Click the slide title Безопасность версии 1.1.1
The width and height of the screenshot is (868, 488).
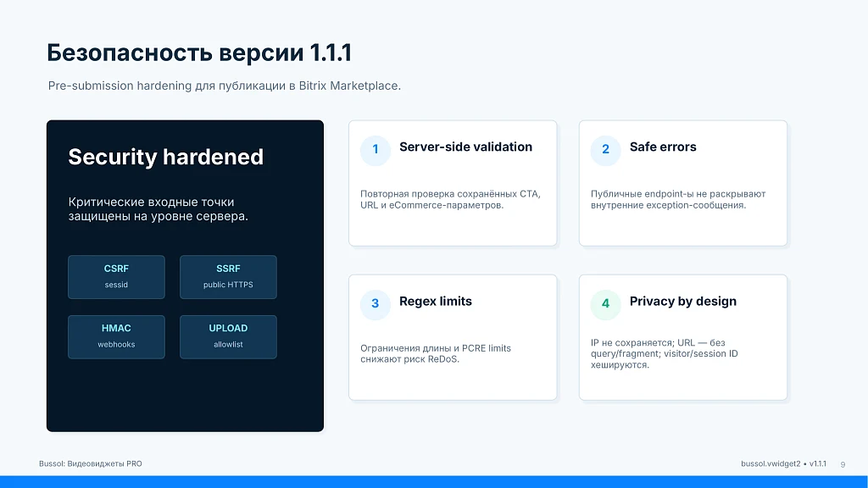199,53
